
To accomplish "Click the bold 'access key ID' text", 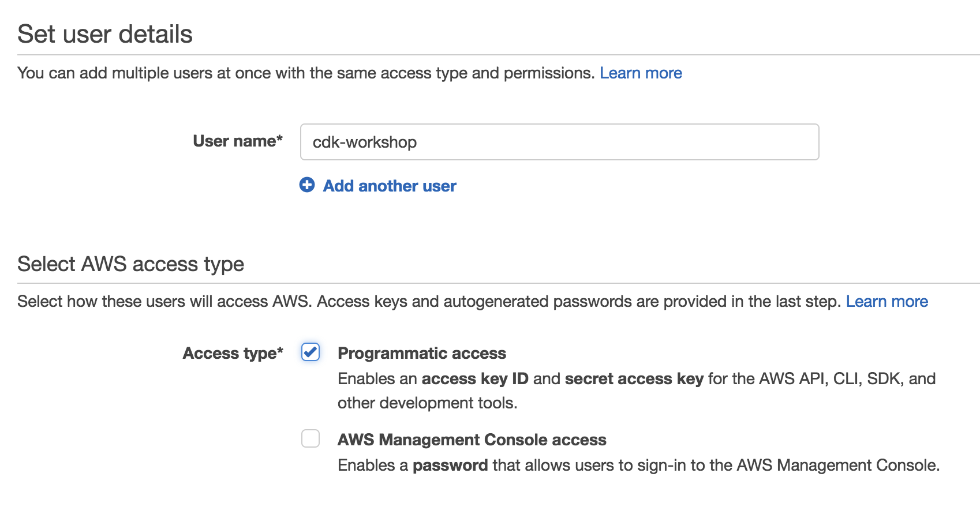I will click(x=475, y=378).
